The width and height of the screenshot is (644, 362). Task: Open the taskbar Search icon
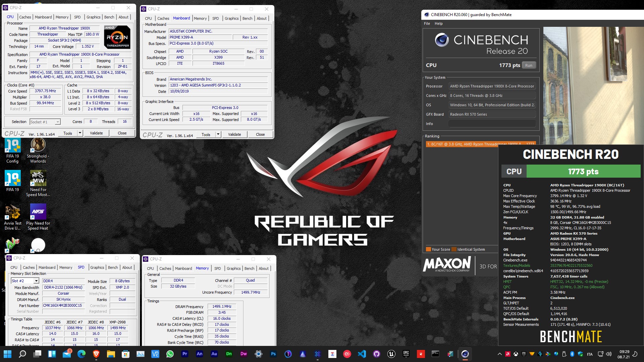(22, 354)
